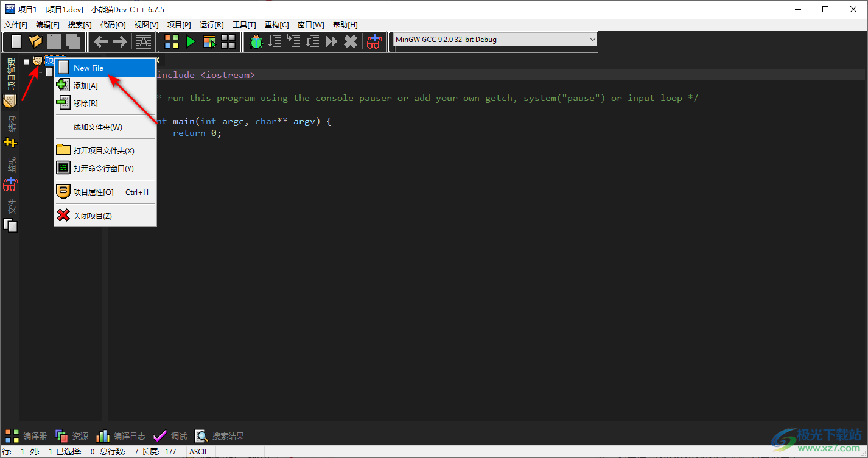868x458 pixels.
Task: Open the 运行[R] menu
Action: point(211,25)
